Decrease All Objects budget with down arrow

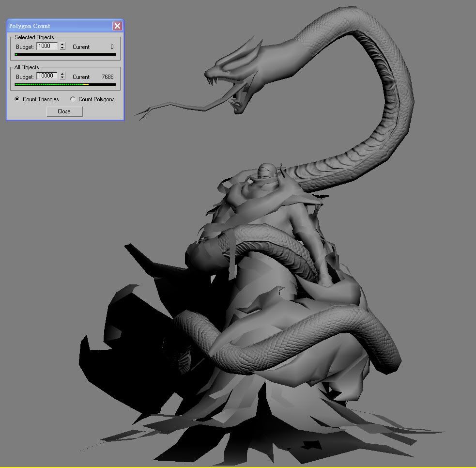pos(62,78)
